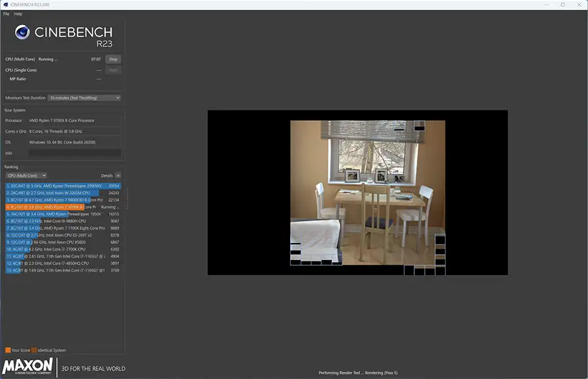Select the Intel Xeon W-3265M ranking row
The height and width of the screenshot is (379, 588).
click(63, 193)
